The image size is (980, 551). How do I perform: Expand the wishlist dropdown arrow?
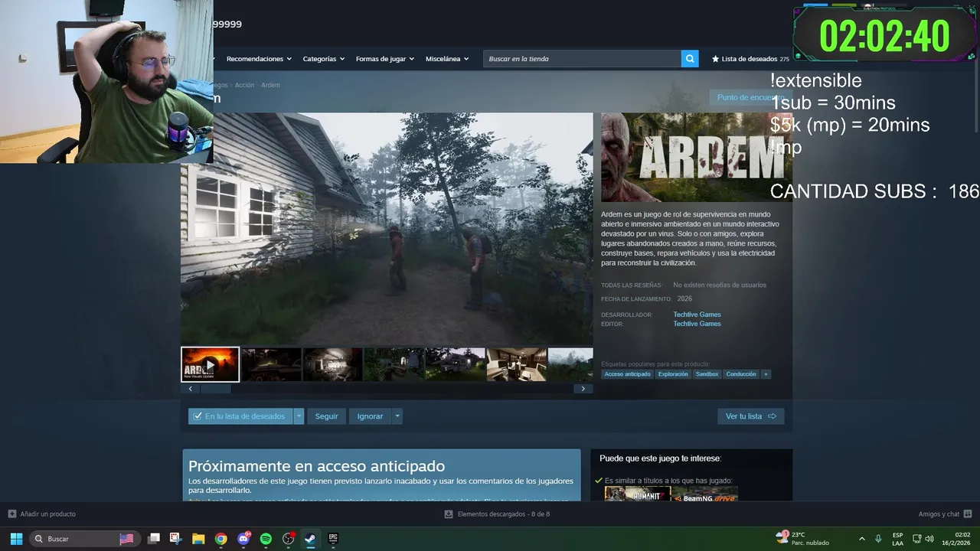click(x=299, y=416)
